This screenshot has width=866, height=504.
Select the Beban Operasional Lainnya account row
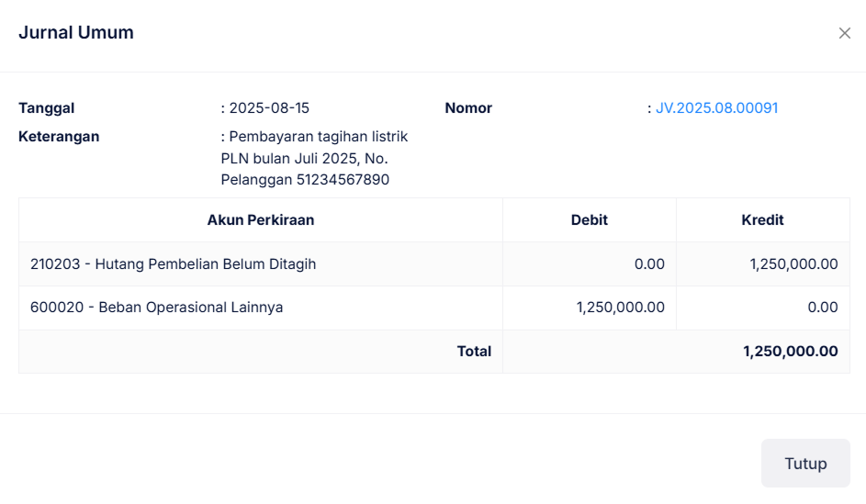click(156, 308)
